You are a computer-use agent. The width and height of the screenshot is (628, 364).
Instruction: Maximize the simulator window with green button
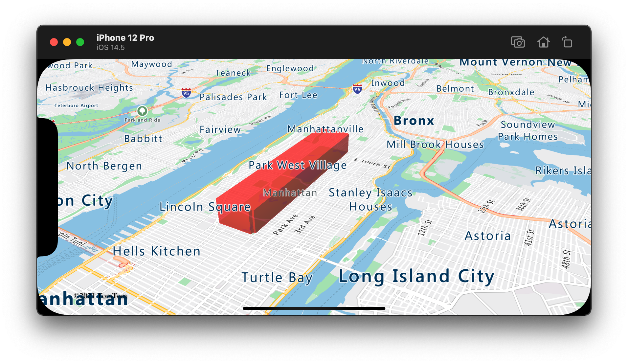click(x=80, y=42)
